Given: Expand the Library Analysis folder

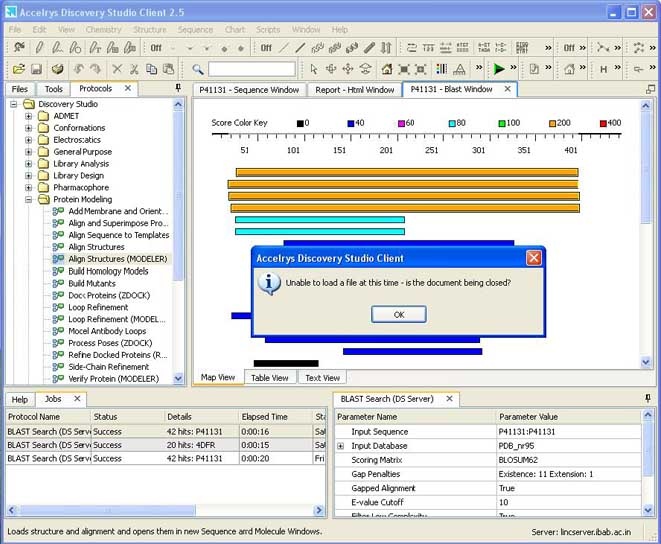Looking at the screenshot, I should click(x=28, y=164).
